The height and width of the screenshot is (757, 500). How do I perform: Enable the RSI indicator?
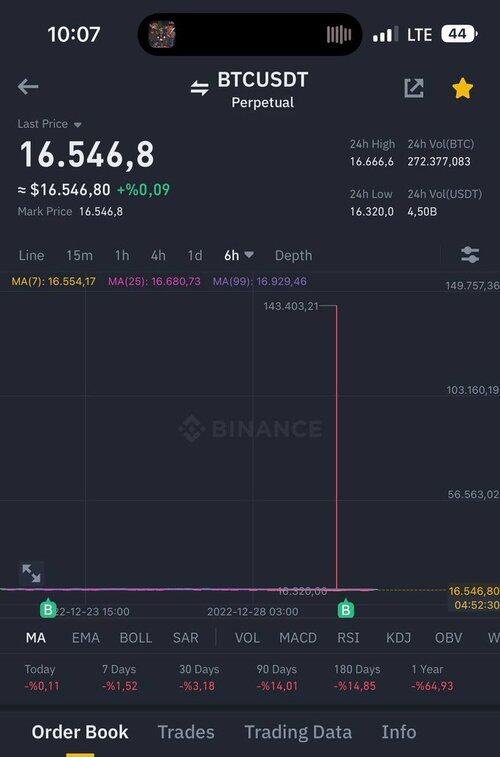click(x=348, y=637)
